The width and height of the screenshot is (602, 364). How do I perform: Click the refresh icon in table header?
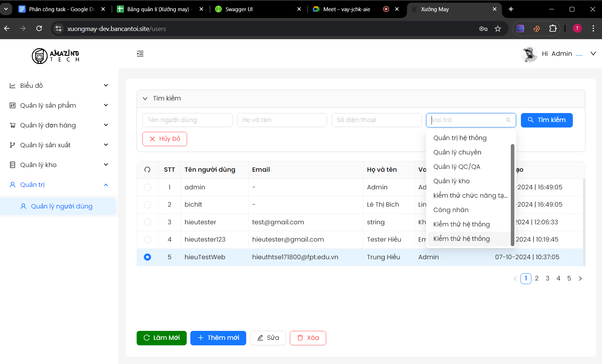(x=147, y=170)
